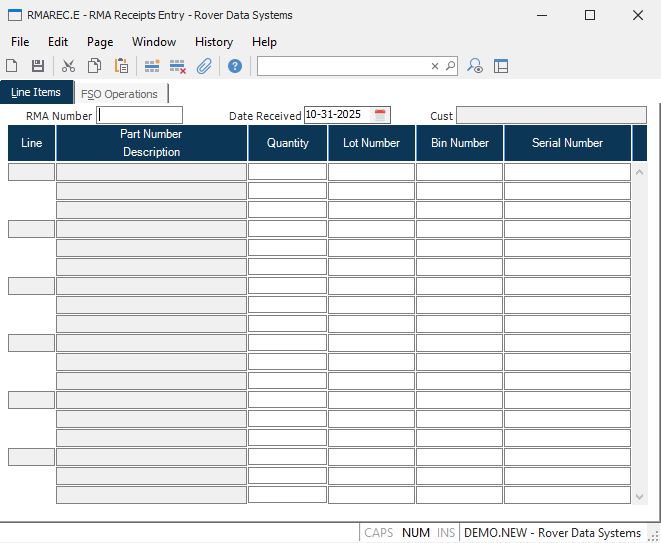
Task: Click the New record icon
Action: (x=12, y=66)
